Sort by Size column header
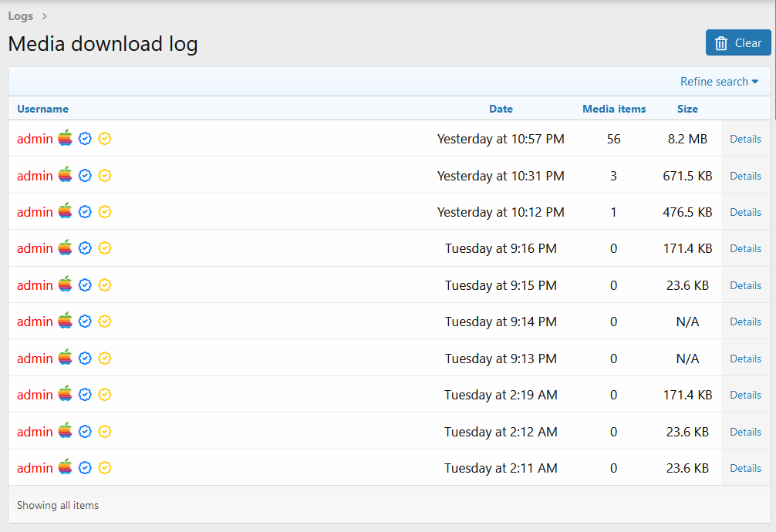This screenshot has height=532, width=776. 687,109
